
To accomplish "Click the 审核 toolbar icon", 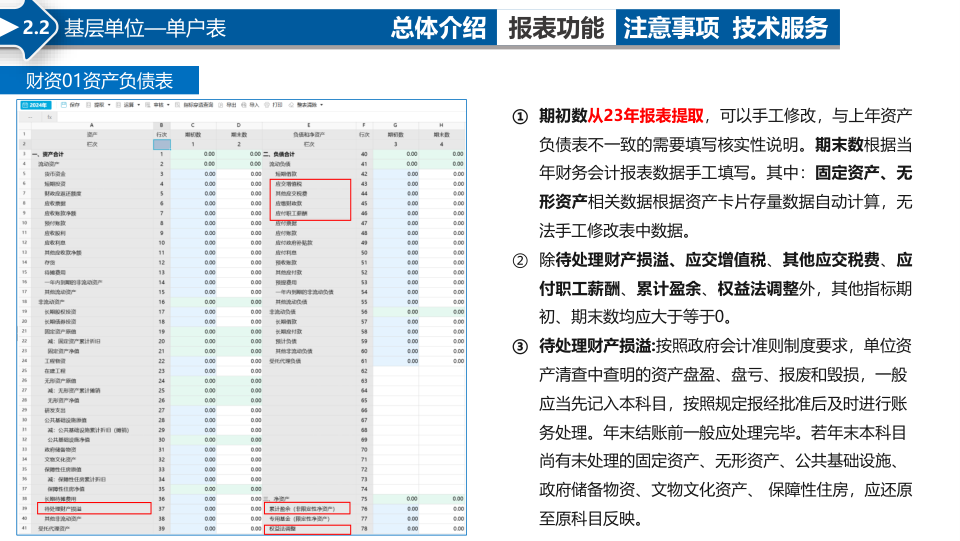I will coord(148,105).
